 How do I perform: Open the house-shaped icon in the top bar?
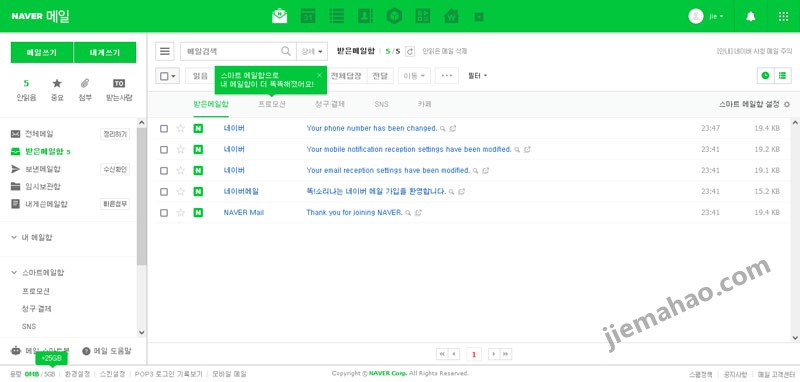(452, 16)
